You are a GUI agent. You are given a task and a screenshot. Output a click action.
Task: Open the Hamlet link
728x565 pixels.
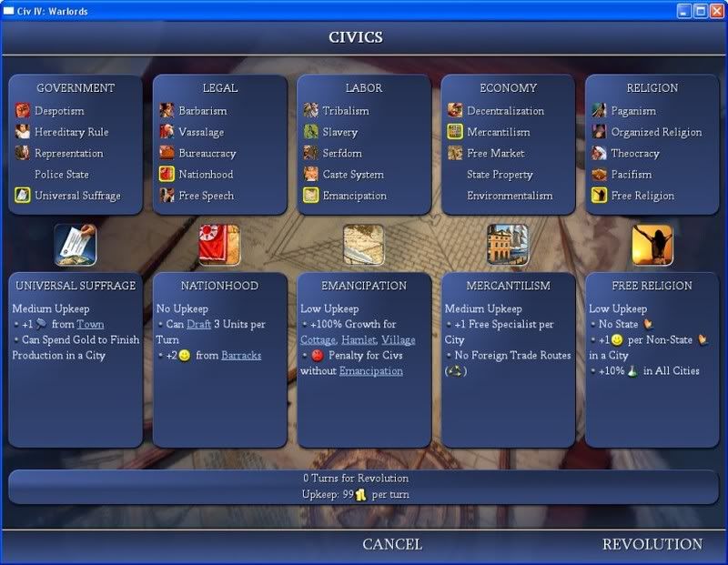tap(359, 340)
